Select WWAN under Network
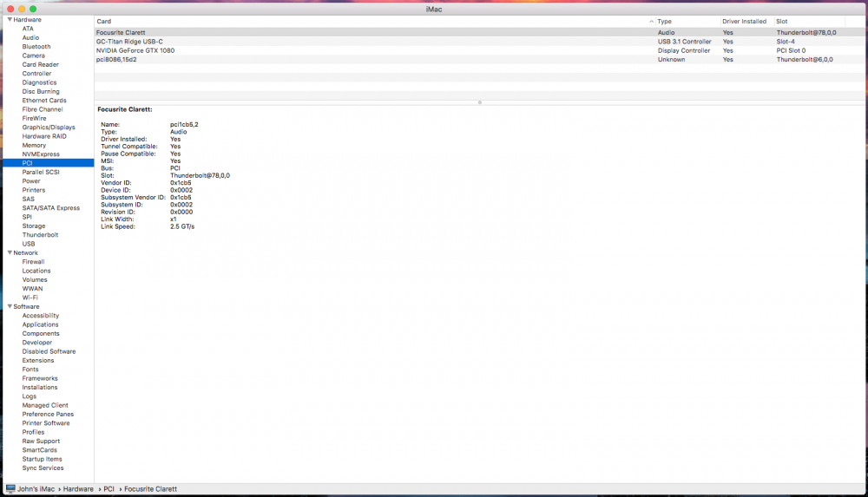 (32, 289)
